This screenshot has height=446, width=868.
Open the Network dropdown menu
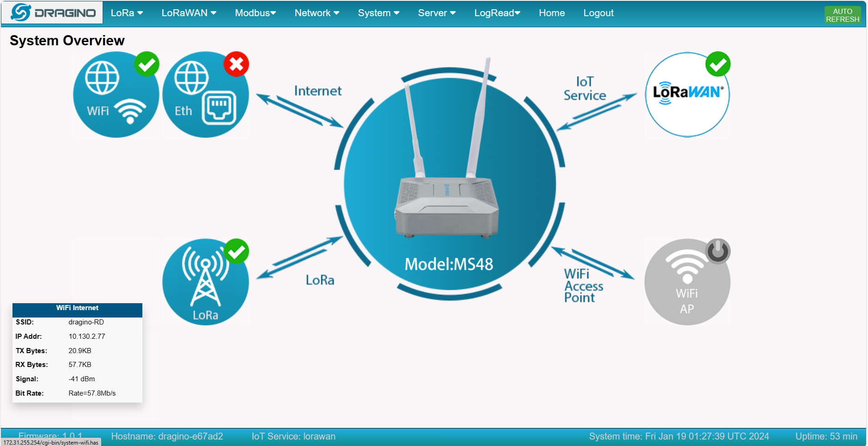[317, 13]
